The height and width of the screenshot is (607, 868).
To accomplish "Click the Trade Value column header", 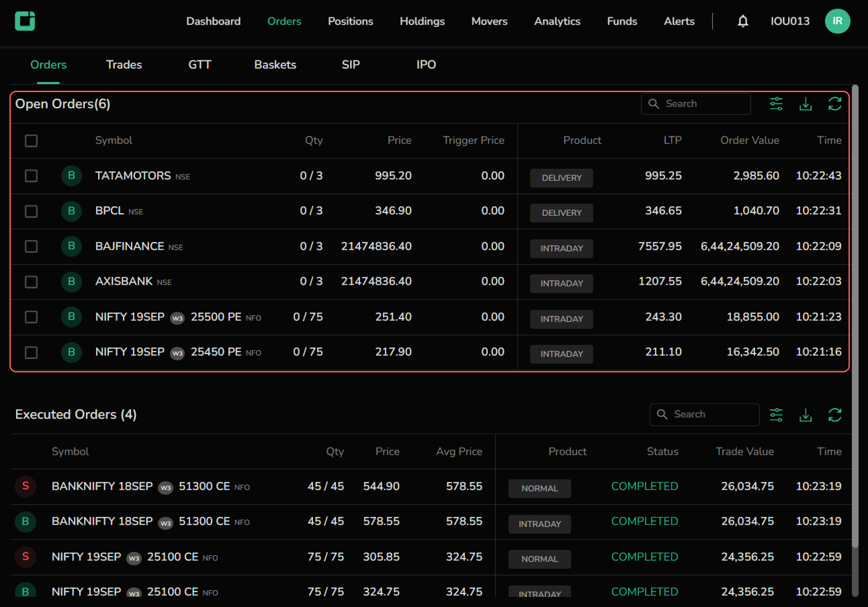I will 745,451.
